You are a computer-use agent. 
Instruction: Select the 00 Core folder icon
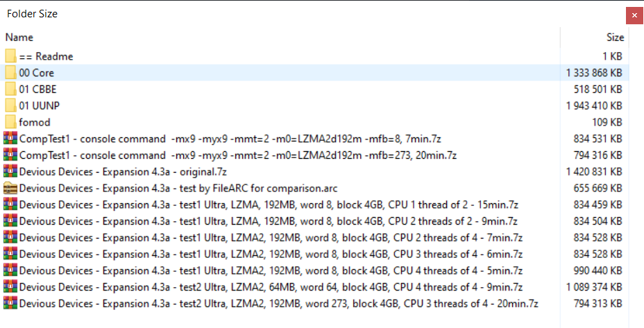point(10,73)
